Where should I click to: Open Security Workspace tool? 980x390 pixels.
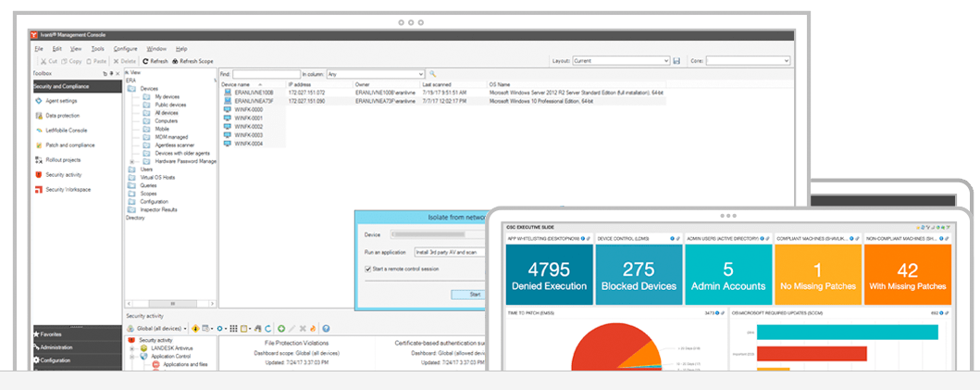[x=68, y=189]
